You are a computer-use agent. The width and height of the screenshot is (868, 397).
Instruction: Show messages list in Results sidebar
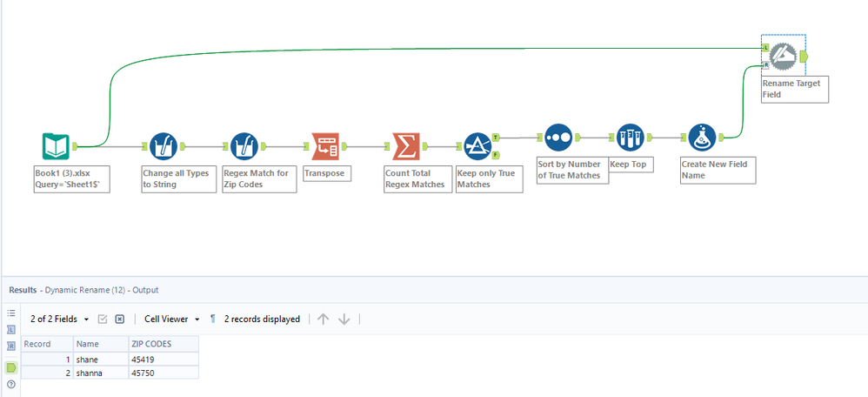tap(11, 313)
